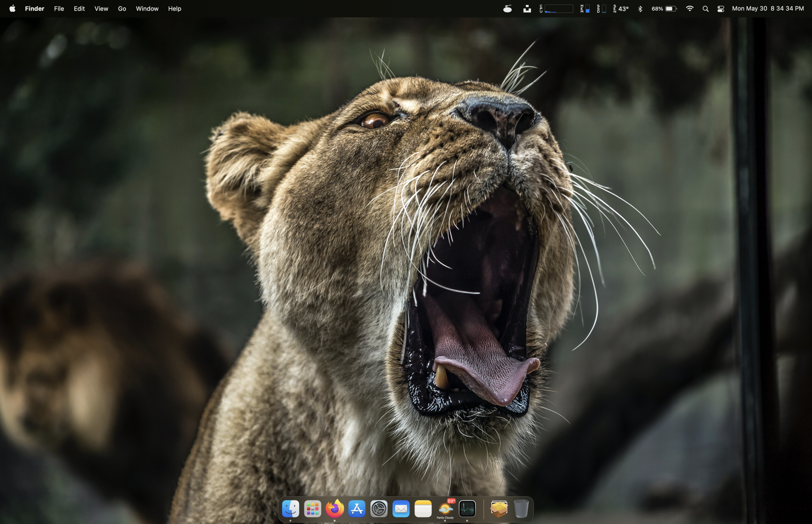
Task: Launch Firefox from the Dock
Action: tap(335, 509)
